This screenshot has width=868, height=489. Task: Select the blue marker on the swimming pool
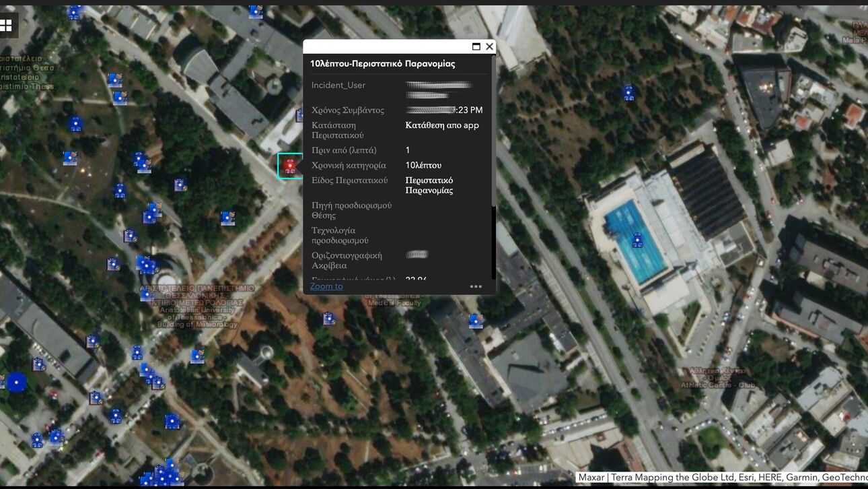tap(637, 240)
